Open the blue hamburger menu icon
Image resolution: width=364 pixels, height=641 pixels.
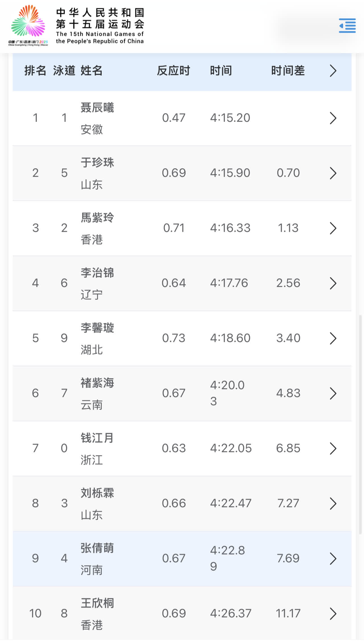[x=347, y=26]
